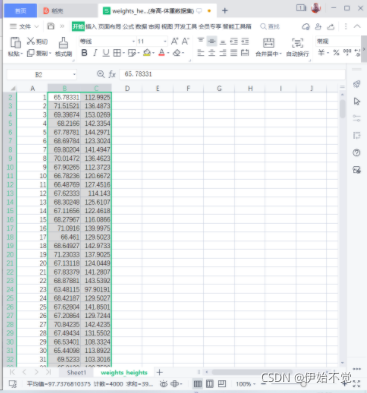This screenshot has height=393, width=367.
Task: Click the decrease indent icon
Action: pos(234,41)
